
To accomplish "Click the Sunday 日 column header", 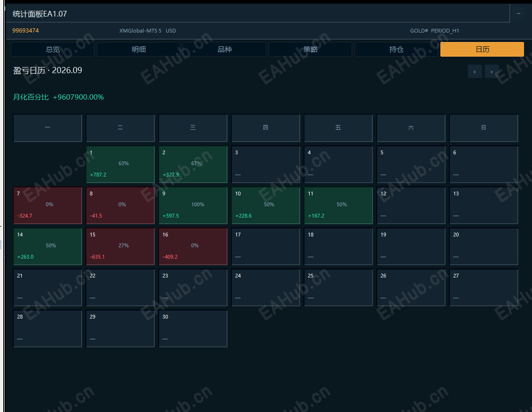I will pyautogui.click(x=484, y=128).
